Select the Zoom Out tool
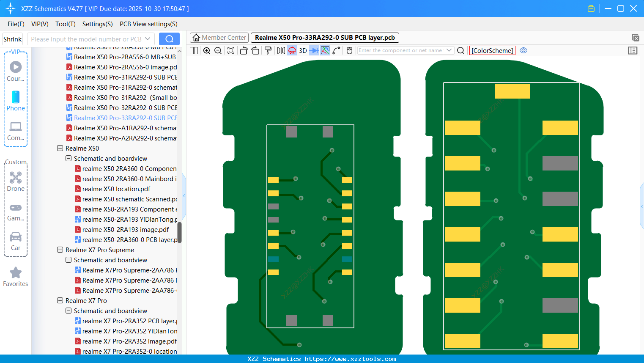Image resolution: width=644 pixels, height=363 pixels. [217, 50]
